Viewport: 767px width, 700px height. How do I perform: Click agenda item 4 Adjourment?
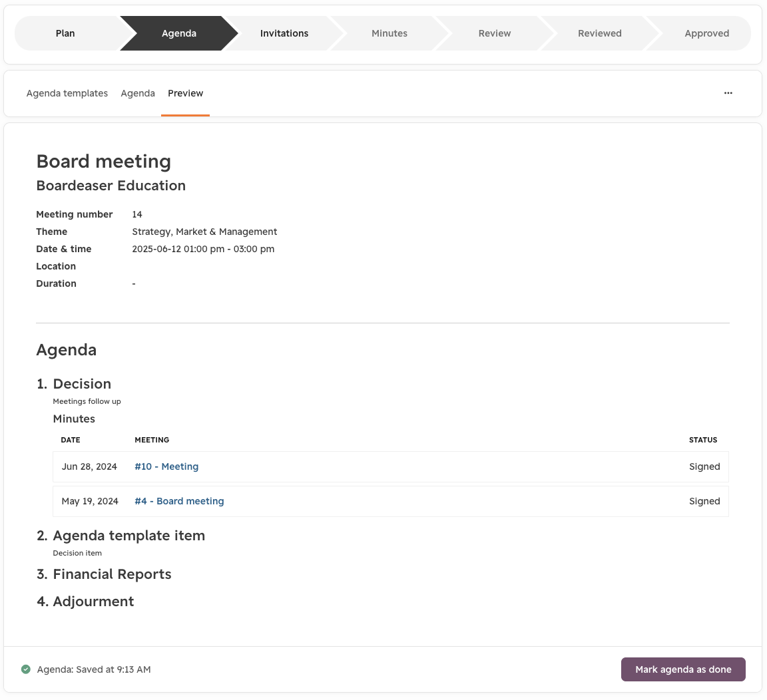[x=93, y=602]
